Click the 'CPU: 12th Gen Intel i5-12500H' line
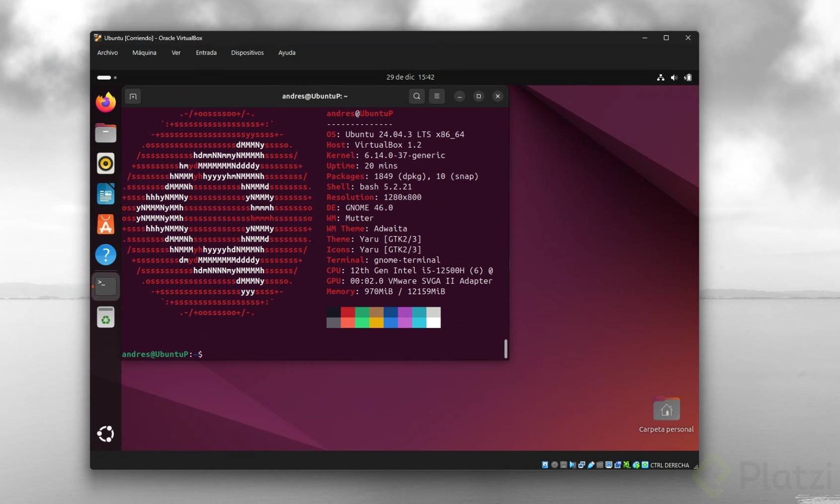The height and width of the screenshot is (504, 840). pyautogui.click(x=410, y=270)
